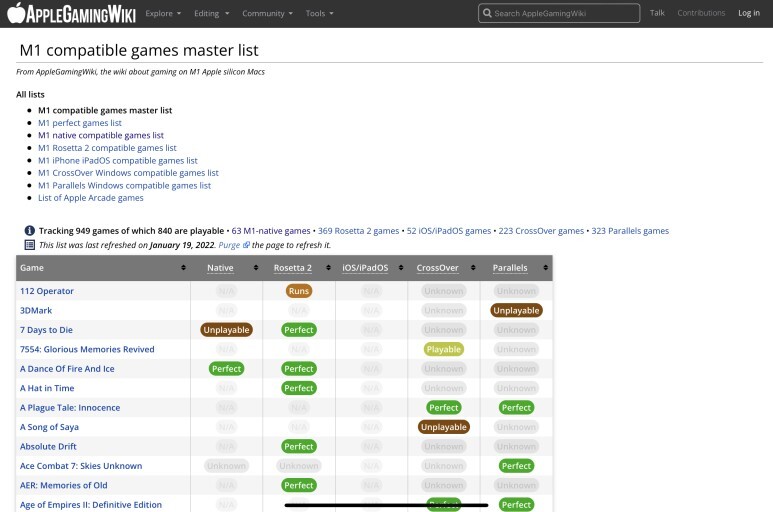
Task: Click the Native column header label
Action: pyautogui.click(x=220, y=268)
